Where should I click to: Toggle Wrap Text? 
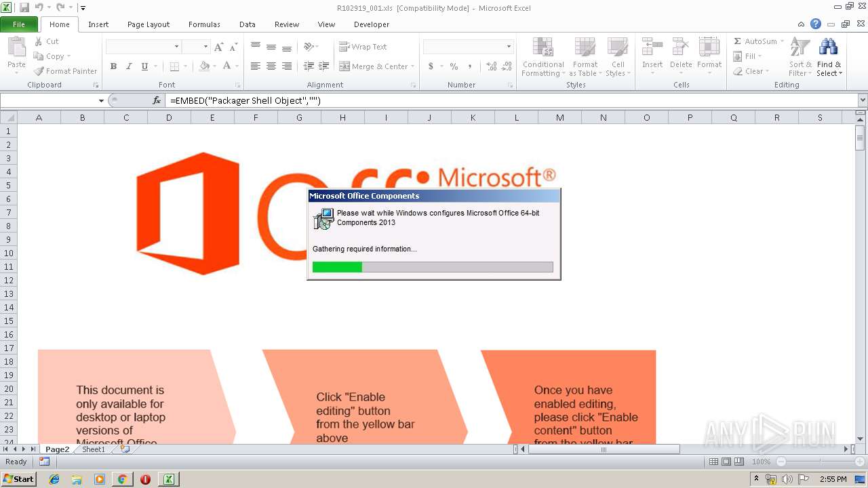[x=363, y=47]
